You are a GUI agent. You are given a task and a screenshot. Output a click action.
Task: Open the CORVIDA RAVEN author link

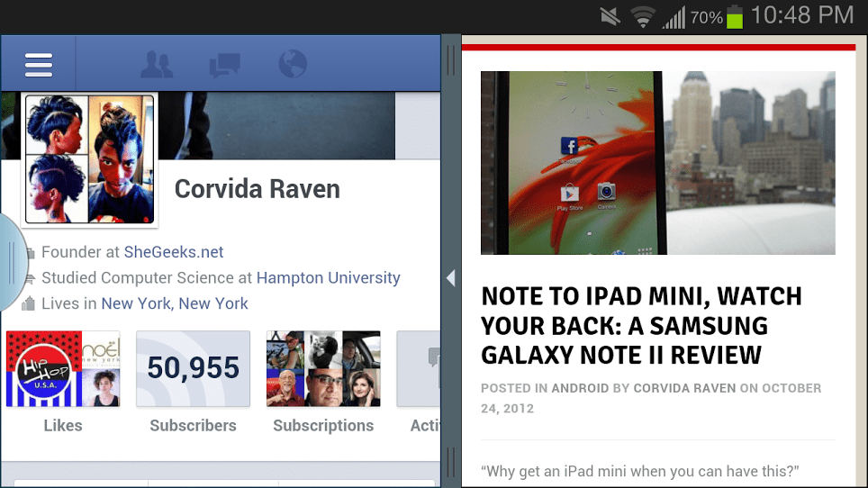685,388
